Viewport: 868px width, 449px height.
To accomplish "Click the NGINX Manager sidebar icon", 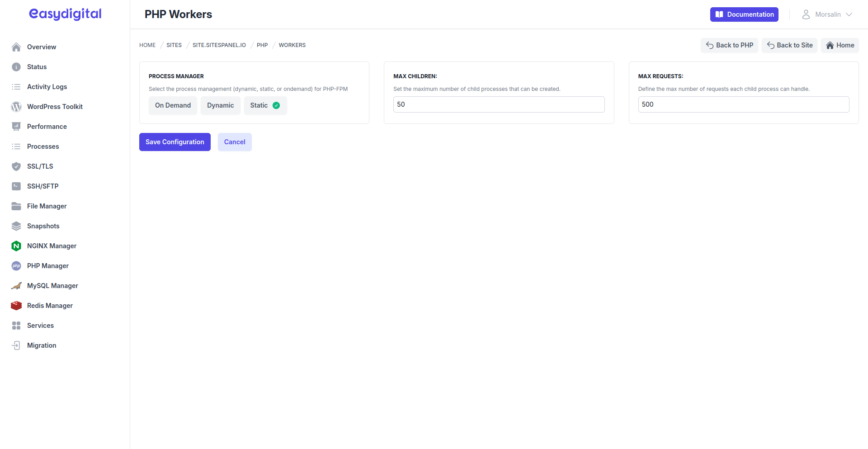I will 16,246.
